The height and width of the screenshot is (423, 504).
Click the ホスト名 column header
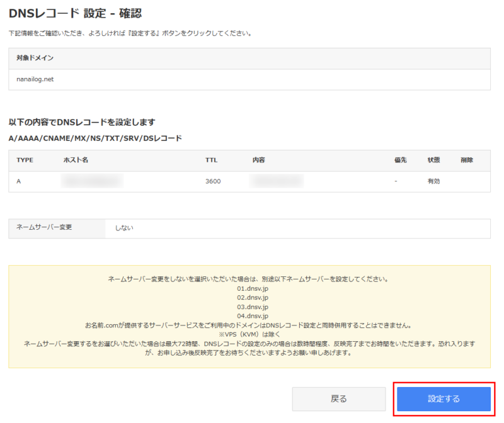click(76, 161)
